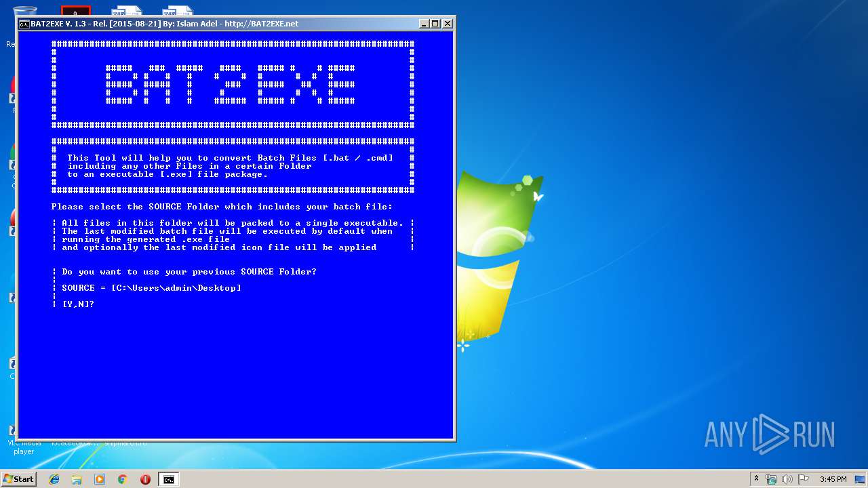The height and width of the screenshot is (488, 868).
Task: Open the Start menu
Action: tap(18, 479)
